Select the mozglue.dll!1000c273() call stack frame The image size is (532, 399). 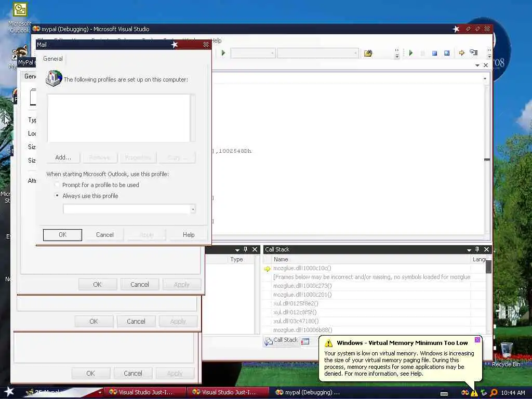[303, 286]
